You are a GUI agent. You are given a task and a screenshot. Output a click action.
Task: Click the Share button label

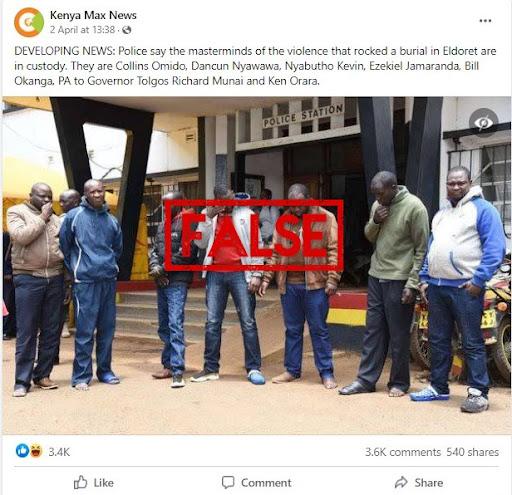(x=429, y=483)
